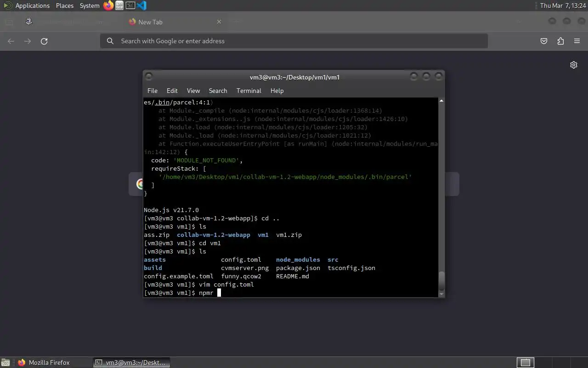Launch Firefox from the top panel icon
Viewport: 588px width, 368px height.
tap(108, 6)
